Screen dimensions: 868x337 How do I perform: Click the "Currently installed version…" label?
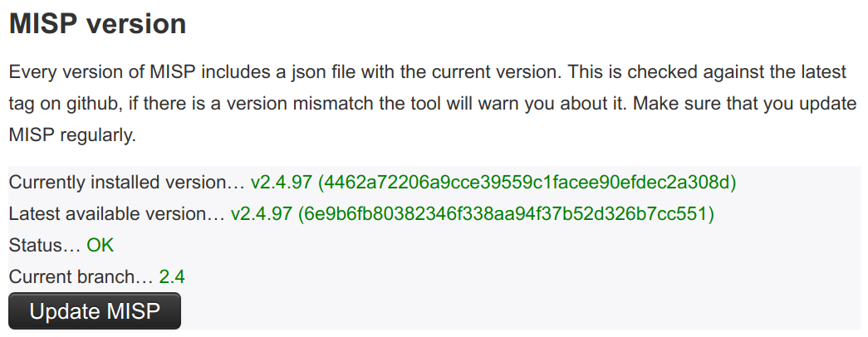tap(127, 182)
